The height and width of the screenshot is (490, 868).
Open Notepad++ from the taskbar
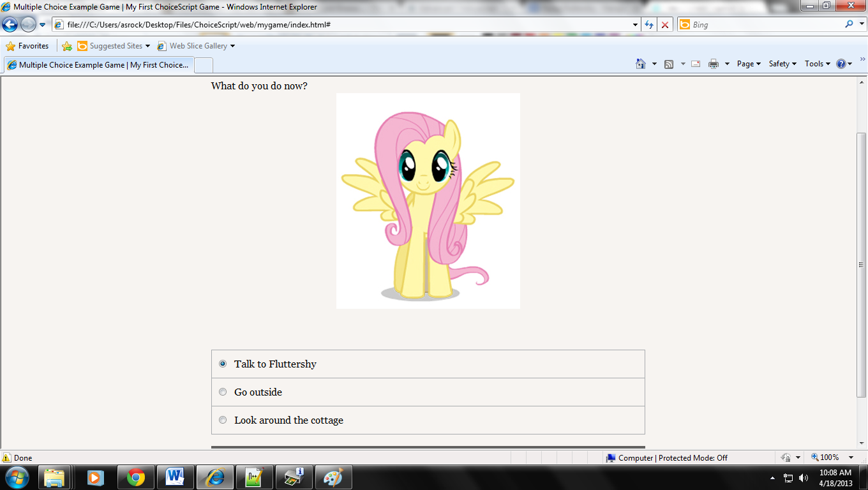[x=254, y=477]
